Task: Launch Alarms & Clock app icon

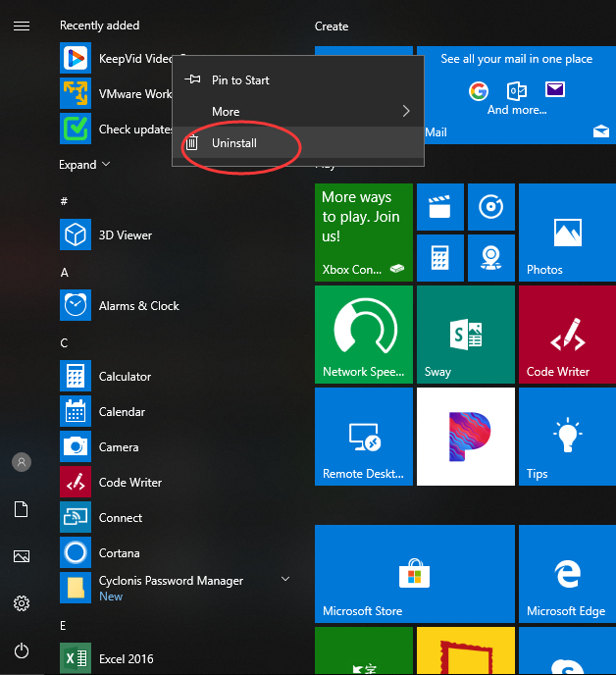Action: tap(76, 305)
